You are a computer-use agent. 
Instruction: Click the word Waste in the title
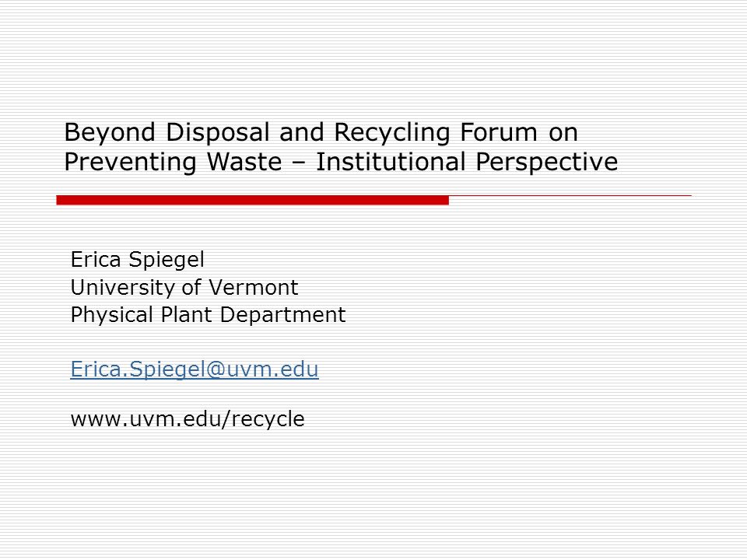244,162
